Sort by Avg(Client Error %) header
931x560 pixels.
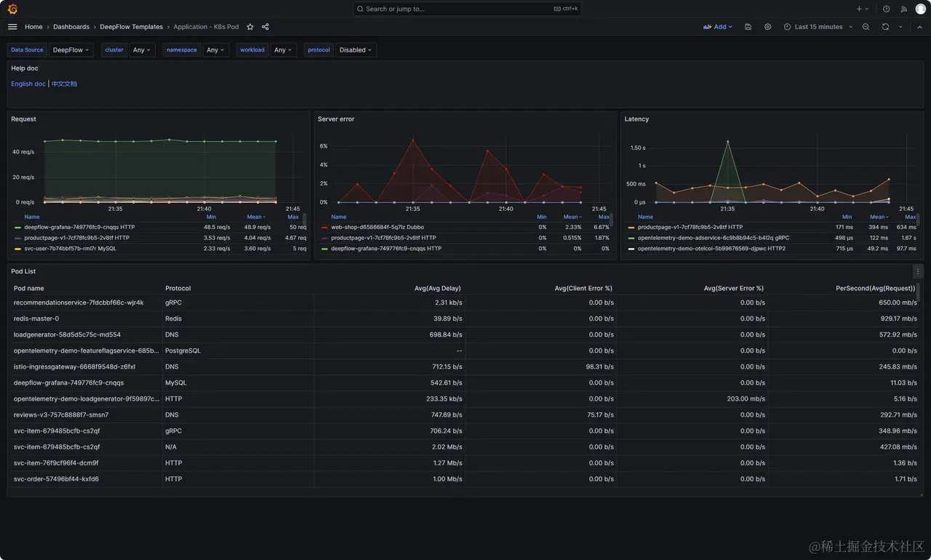coord(583,289)
